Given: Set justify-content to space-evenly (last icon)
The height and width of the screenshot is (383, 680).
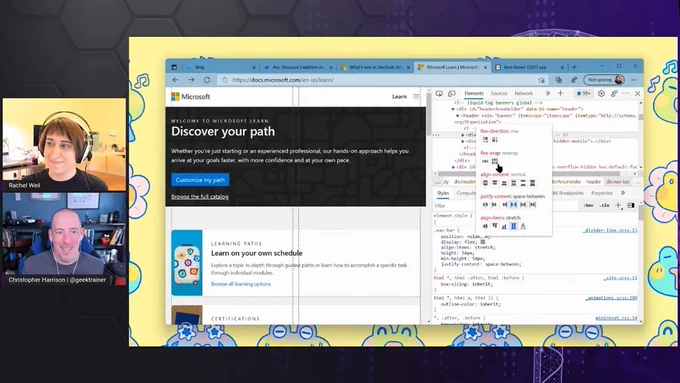Looking at the screenshot, I should [x=533, y=204].
